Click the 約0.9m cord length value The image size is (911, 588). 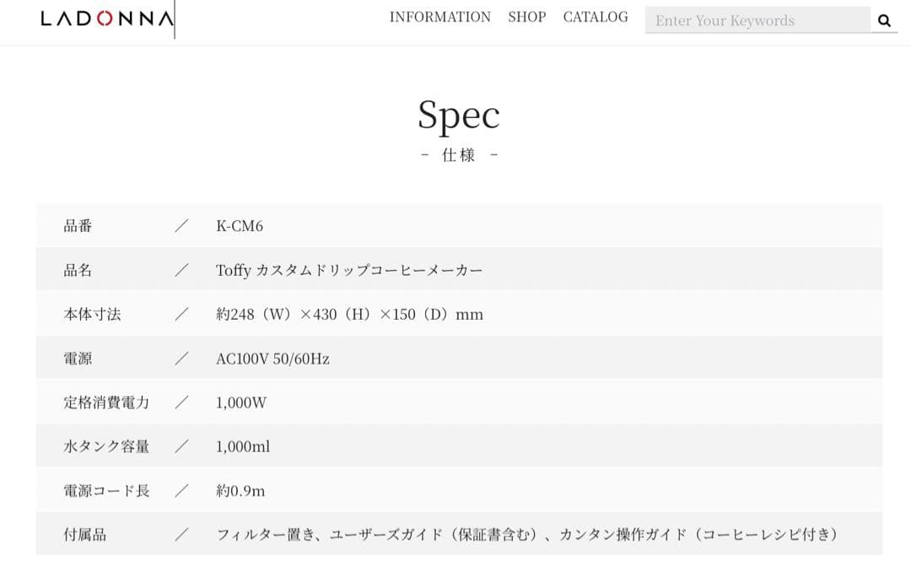point(240,490)
